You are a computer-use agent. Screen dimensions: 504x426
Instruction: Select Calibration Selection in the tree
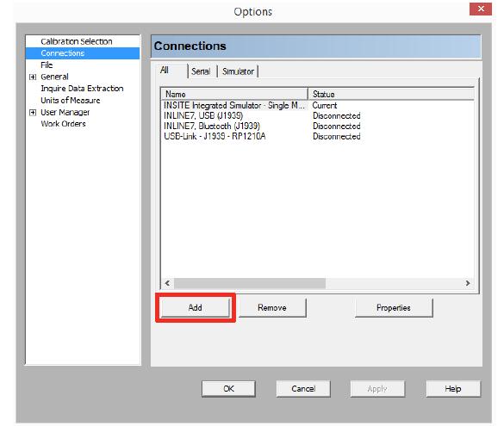(x=77, y=41)
